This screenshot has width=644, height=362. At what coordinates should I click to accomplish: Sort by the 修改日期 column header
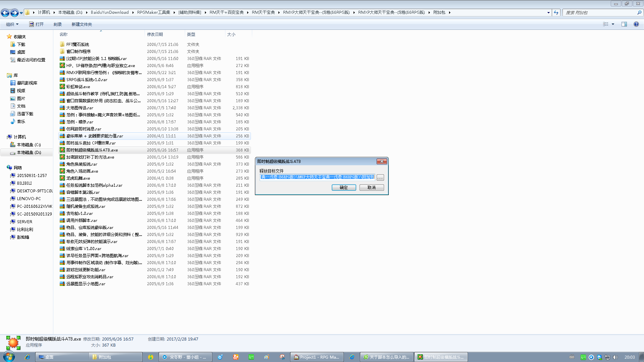coord(155,34)
